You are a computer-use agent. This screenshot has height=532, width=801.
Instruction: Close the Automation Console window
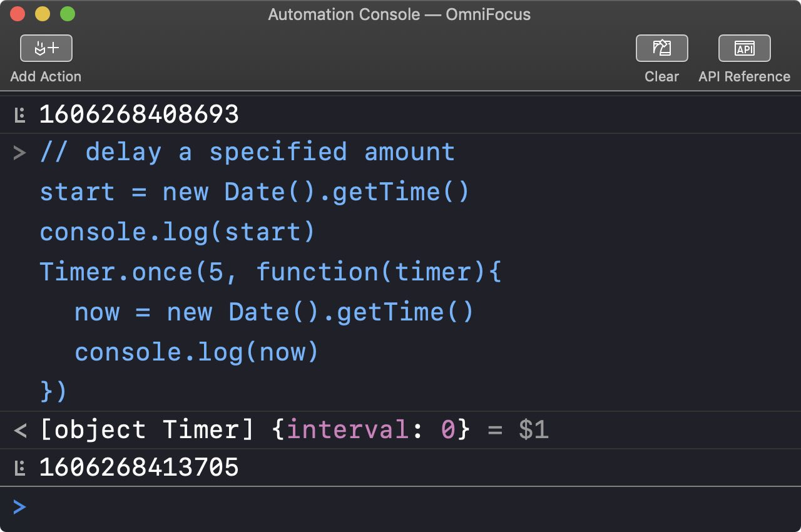[x=18, y=14]
